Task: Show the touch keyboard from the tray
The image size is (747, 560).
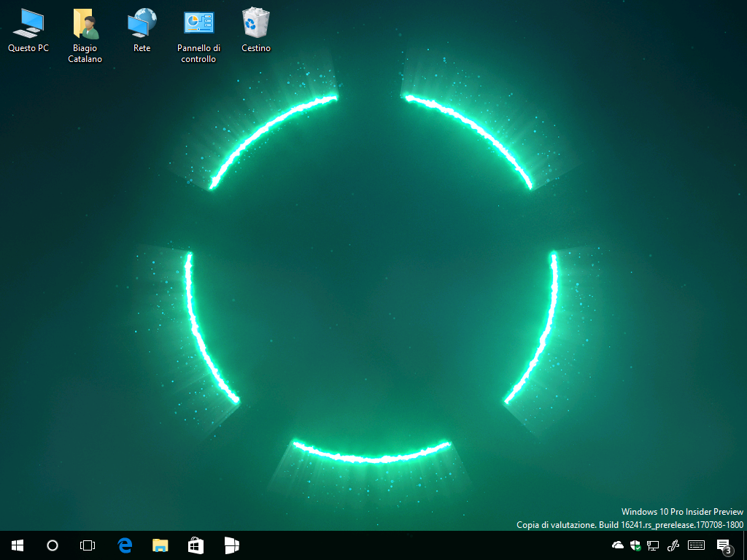Action: pos(697,545)
